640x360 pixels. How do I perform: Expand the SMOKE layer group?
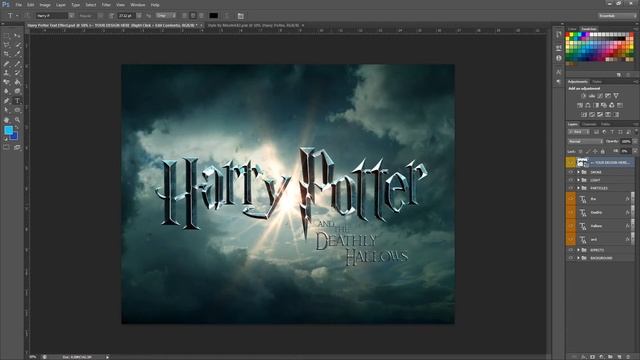pos(578,172)
